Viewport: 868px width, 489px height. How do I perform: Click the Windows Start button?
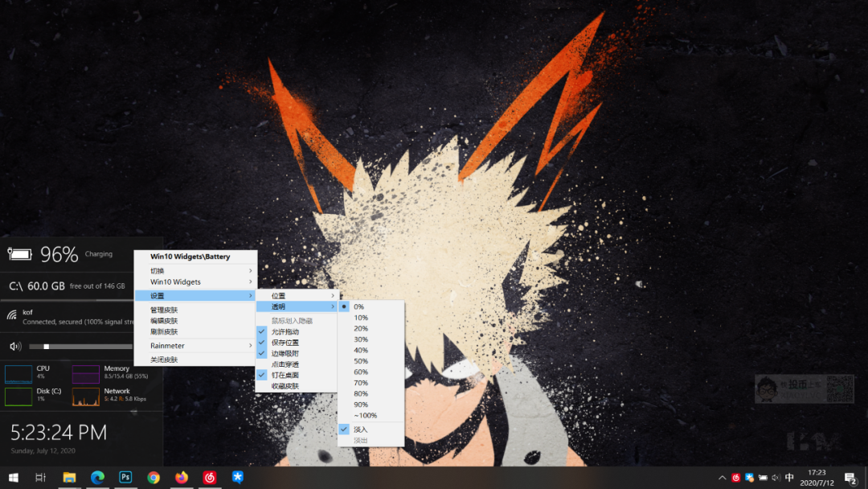[x=13, y=477]
